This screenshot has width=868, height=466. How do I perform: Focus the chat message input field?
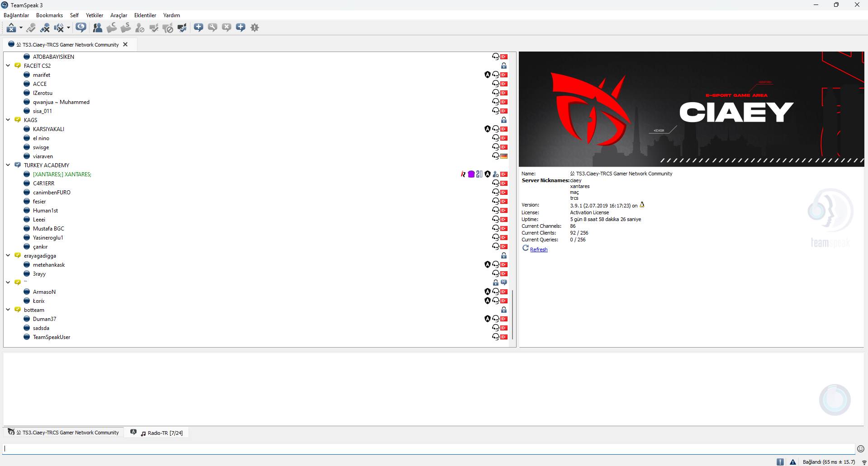(x=429, y=449)
